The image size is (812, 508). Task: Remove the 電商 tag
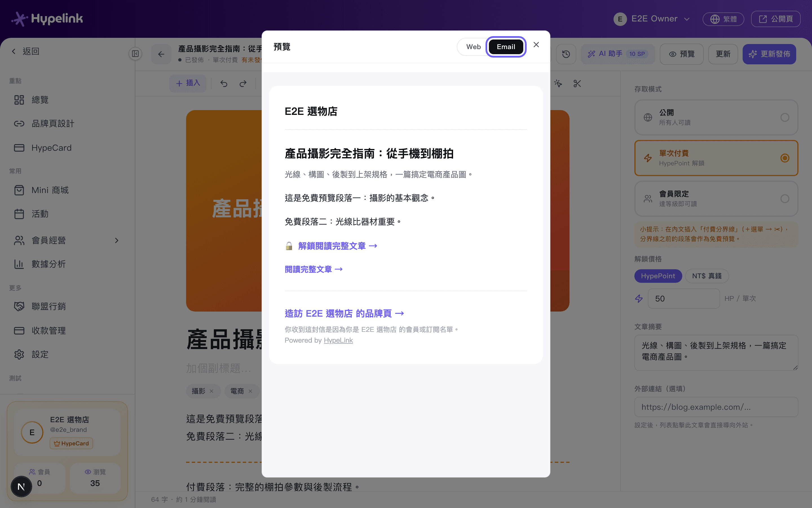tap(250, 391)
